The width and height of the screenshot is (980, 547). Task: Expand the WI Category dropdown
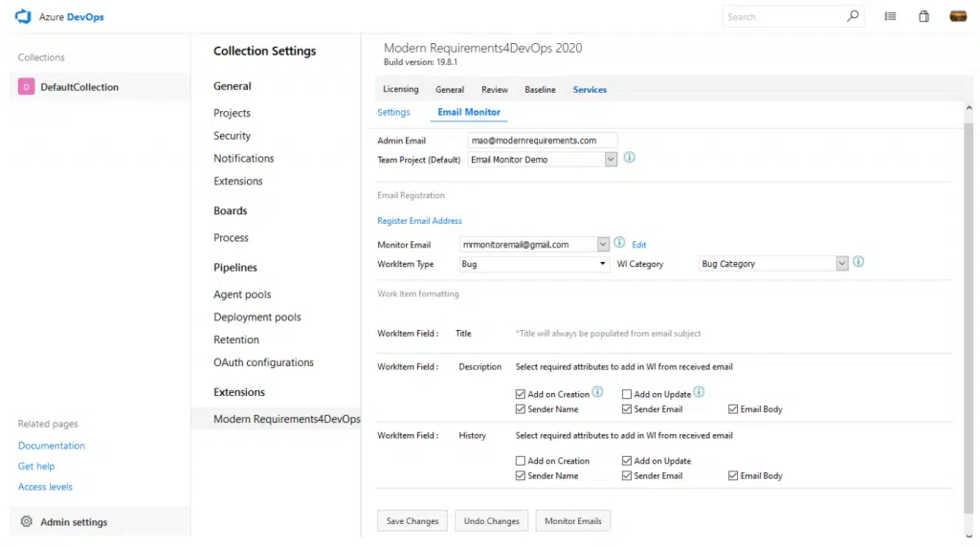tap(841, 264)
